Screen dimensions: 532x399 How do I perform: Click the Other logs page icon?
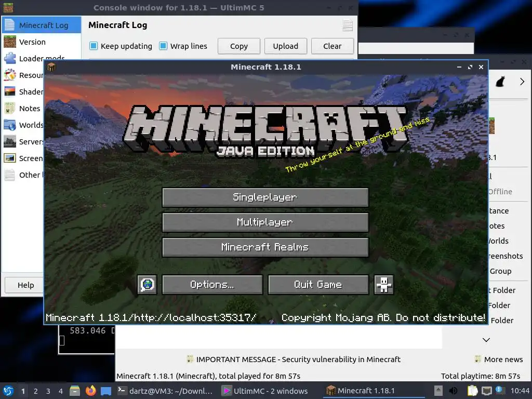(10, 175)
